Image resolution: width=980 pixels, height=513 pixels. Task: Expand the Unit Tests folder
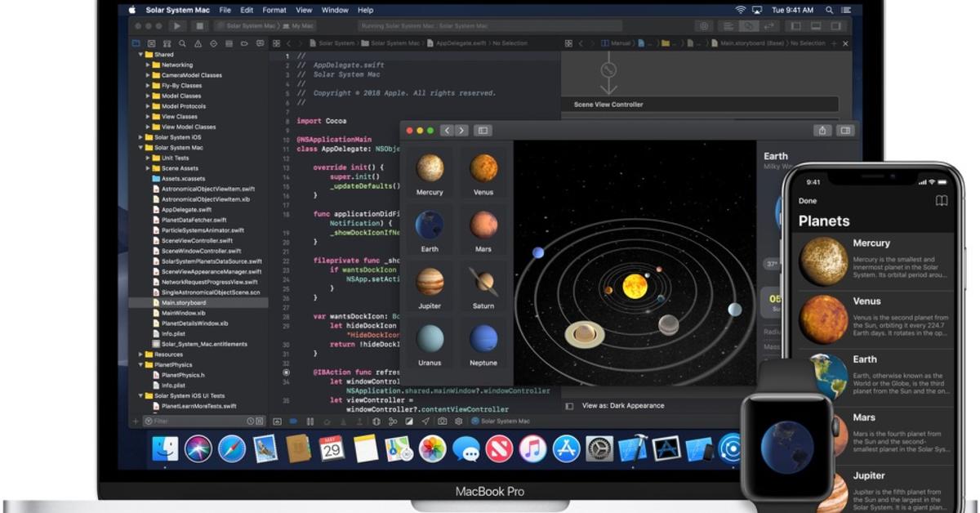[148, 158]
